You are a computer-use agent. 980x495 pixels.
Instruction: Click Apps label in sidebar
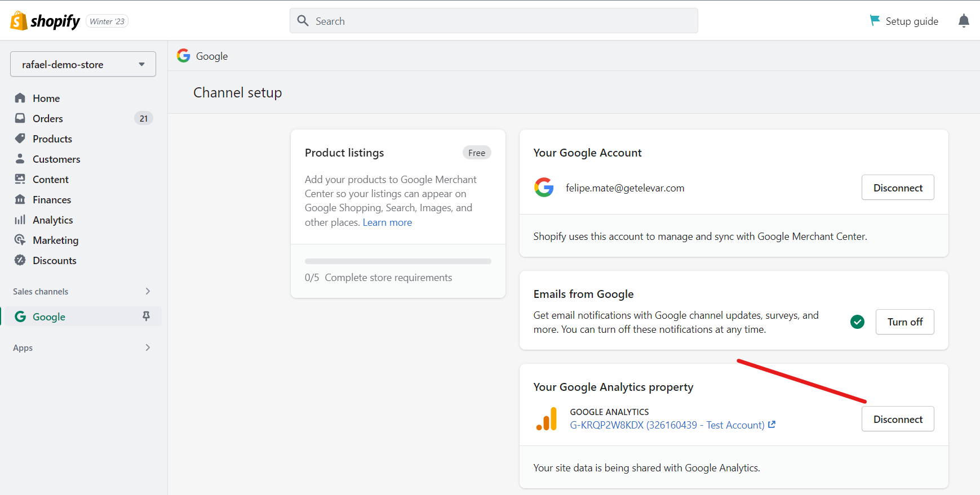coord(23,348)
